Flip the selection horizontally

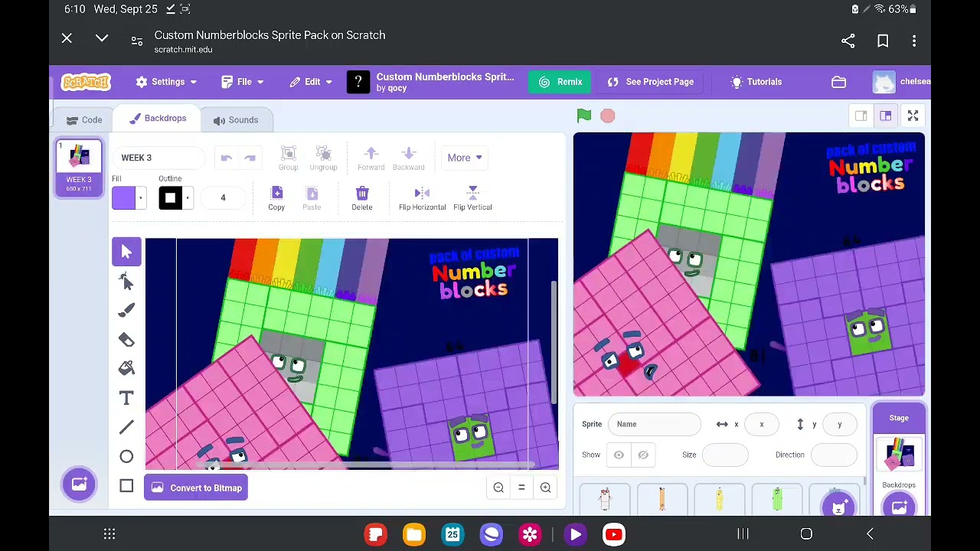[422, 198]
